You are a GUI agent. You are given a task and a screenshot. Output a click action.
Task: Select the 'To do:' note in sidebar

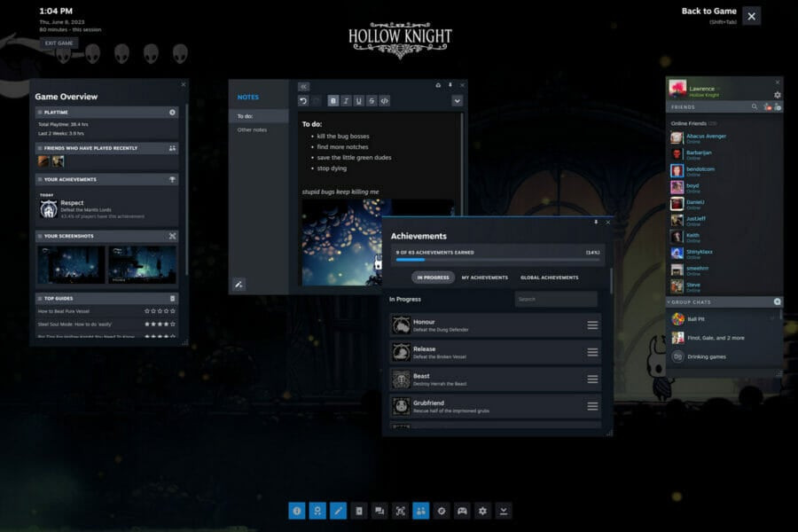(259, 116)
